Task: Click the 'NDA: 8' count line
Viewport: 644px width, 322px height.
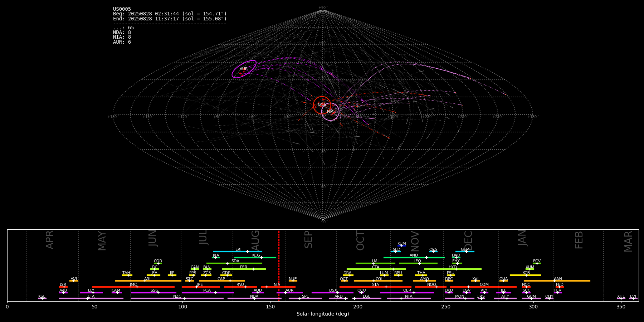Action: pos(122,33)
